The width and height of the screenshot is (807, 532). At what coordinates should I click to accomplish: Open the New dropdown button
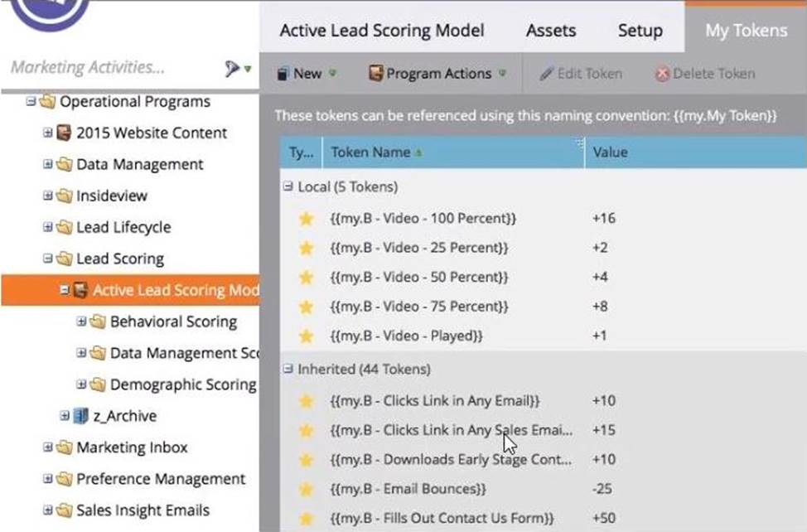tap(307, 74)
